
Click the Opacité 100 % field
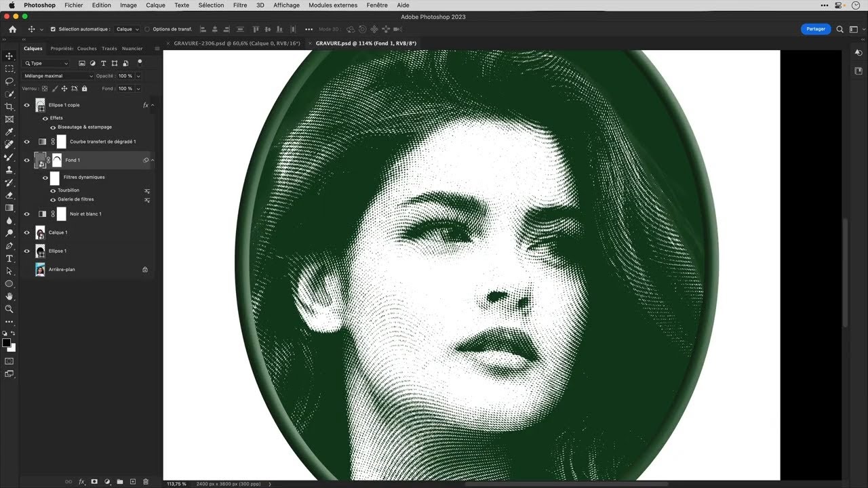[125, 76]
